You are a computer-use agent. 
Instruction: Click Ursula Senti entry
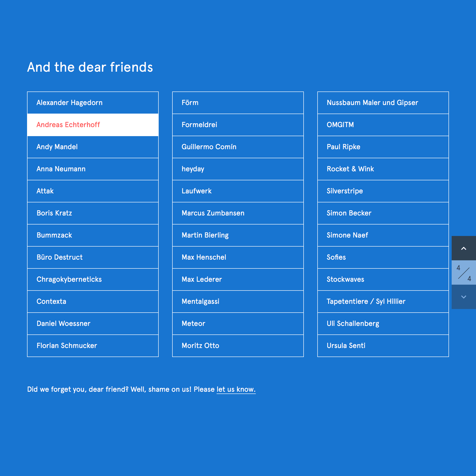point(383,346)
